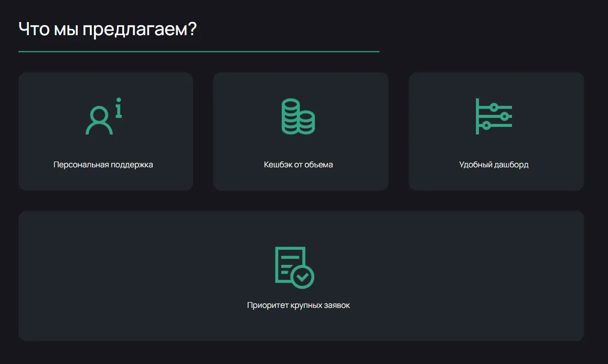Select the 'Кешбэк от объема' label
Screen dimensions: 608x364
pyautogui.click(x=298, y=165)
